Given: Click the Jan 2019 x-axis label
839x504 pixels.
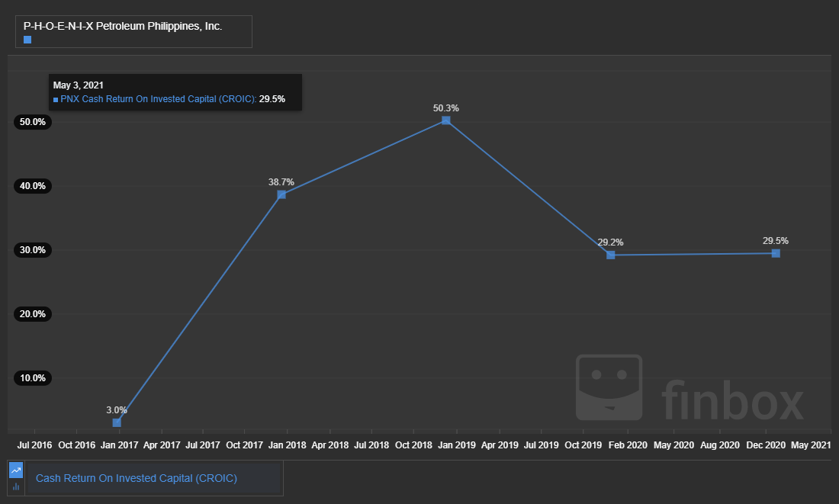Looking at the screenshot, I should tap(457, 445).
